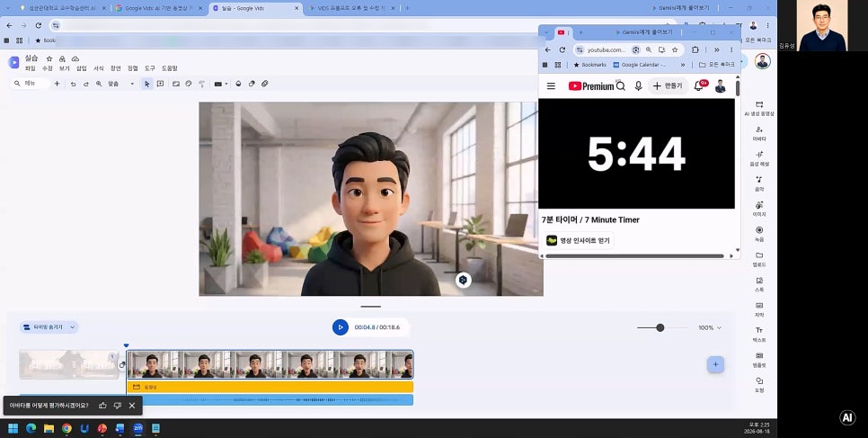868x438 pixels.
Task: Open the 업로드 upload panel
Action: [x=759, y=260]
